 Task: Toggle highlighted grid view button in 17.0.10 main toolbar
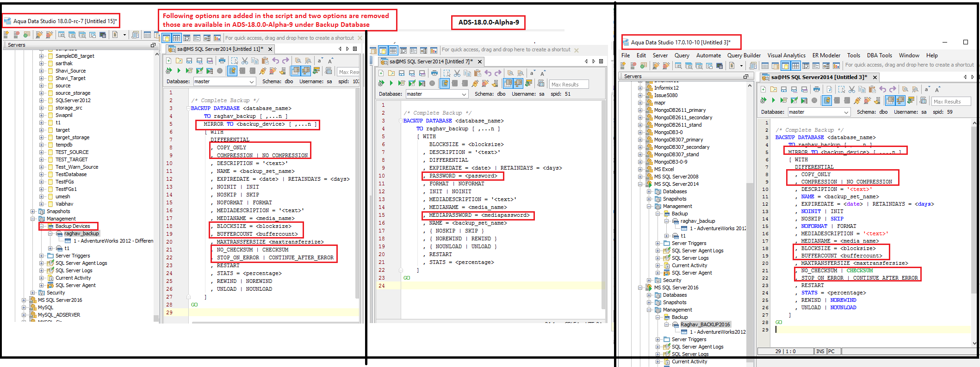(795, 66)
